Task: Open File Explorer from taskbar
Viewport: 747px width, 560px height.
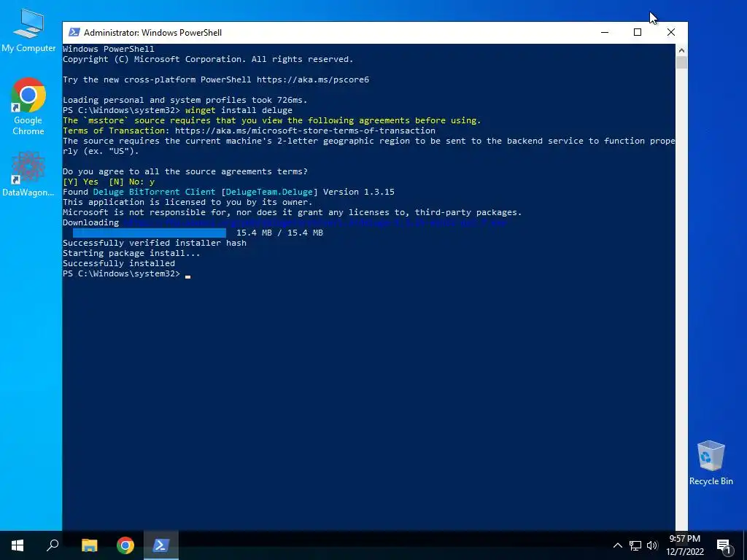Action: 90,545
